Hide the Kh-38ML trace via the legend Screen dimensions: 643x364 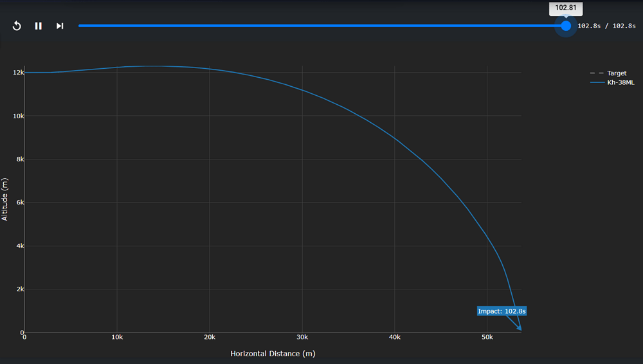point(620,82)
